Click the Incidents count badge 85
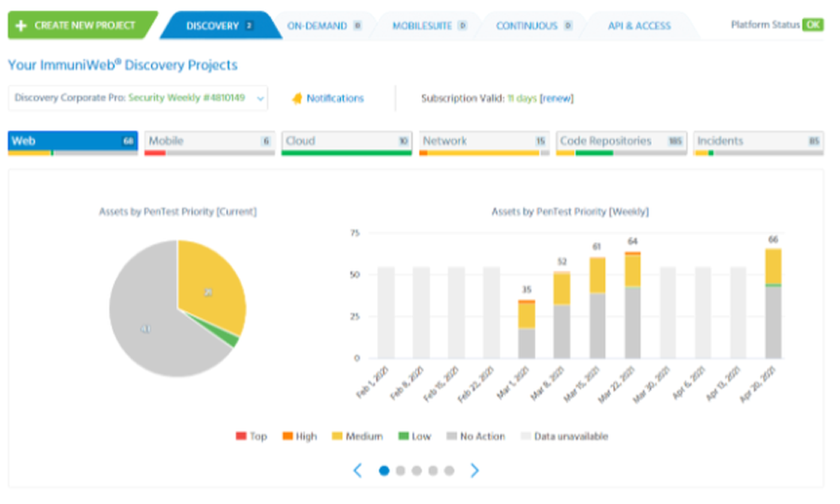 [x=814, y=141]
